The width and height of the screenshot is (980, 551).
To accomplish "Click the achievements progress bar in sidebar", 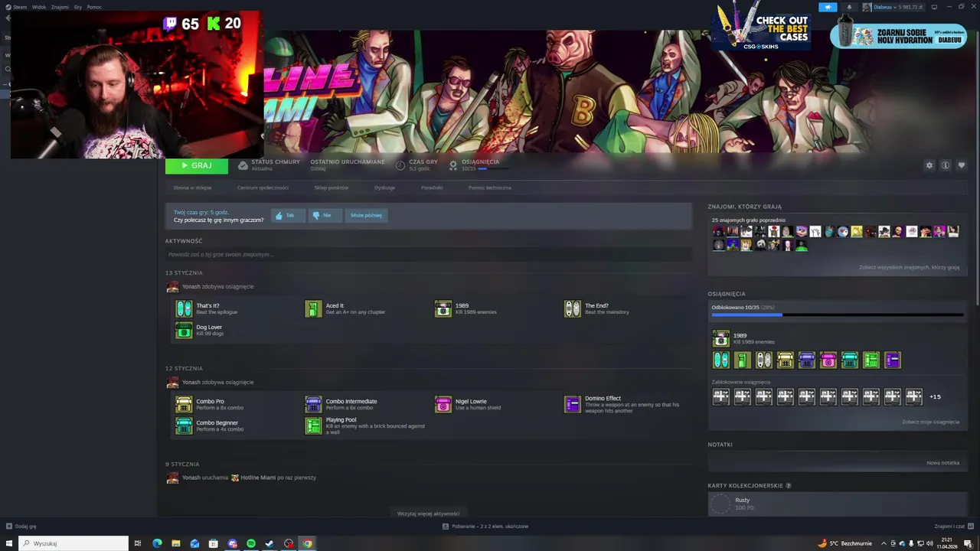I will click(837, 315).
